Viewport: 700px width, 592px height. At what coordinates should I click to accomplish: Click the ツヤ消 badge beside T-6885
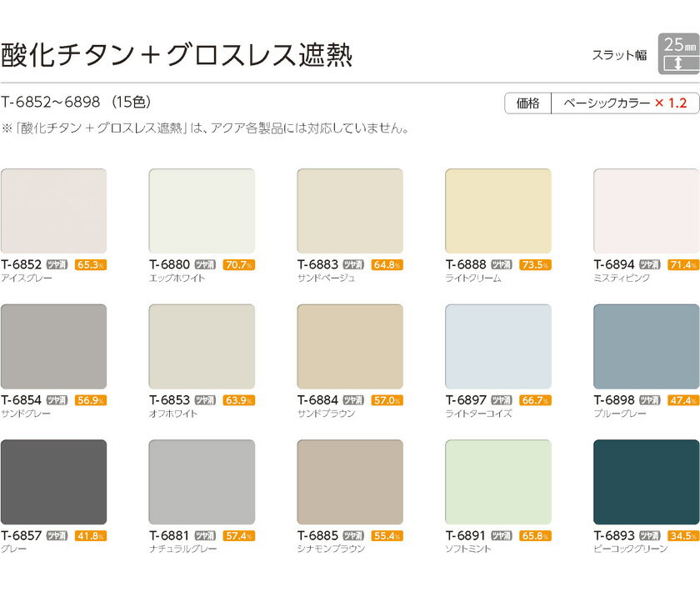click(x=354, y=536)
